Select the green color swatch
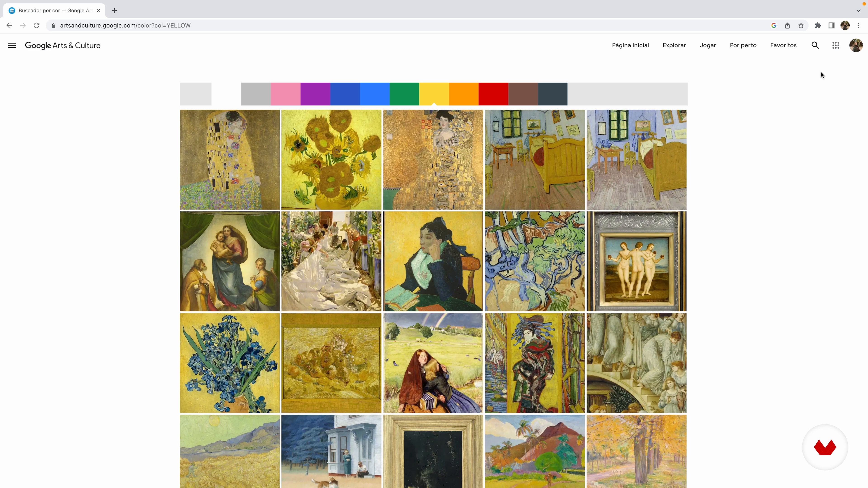This screenshot has height=488, width=868. pyautogui.click(x=404, y=94)
